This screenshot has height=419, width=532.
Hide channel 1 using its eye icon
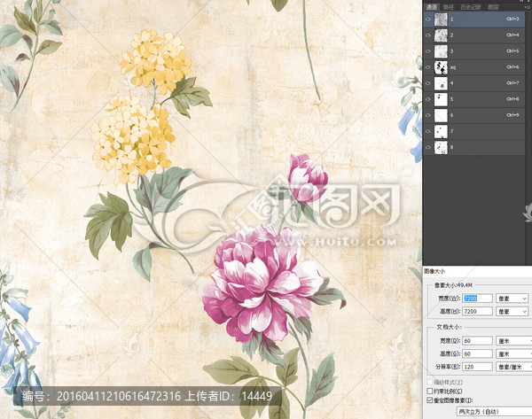pos(428,19)
